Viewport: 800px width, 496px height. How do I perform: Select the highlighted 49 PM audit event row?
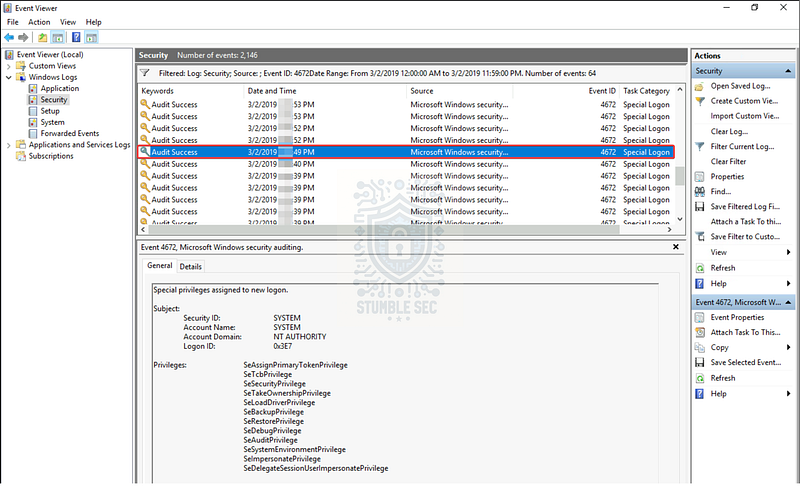pos(406,152)
